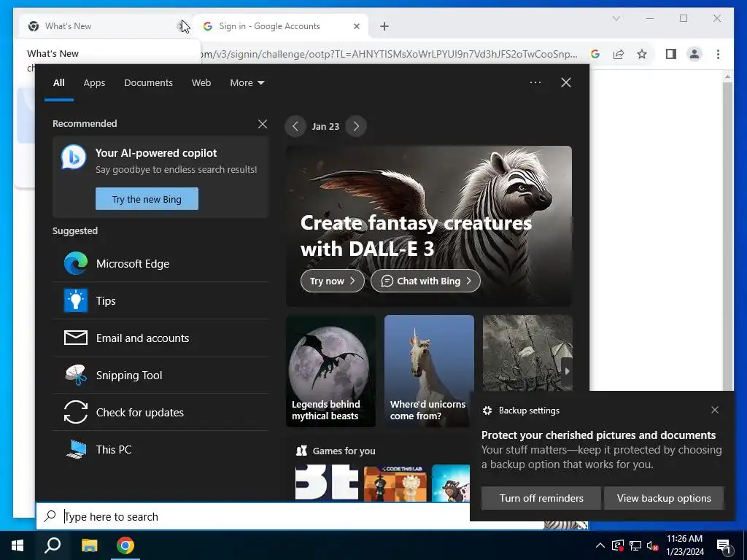Open Google Chrome from the taskbar

coord(125,545)
